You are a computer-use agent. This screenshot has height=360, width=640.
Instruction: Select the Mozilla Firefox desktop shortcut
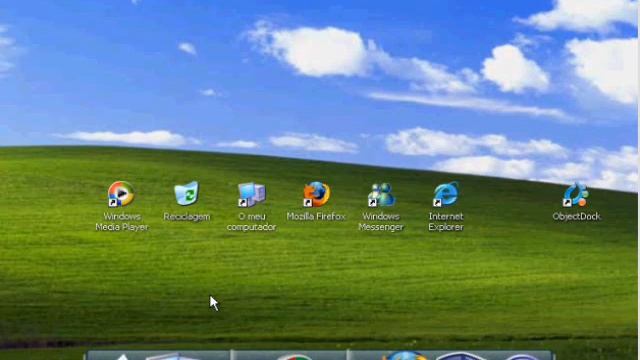tap(316, 194)
